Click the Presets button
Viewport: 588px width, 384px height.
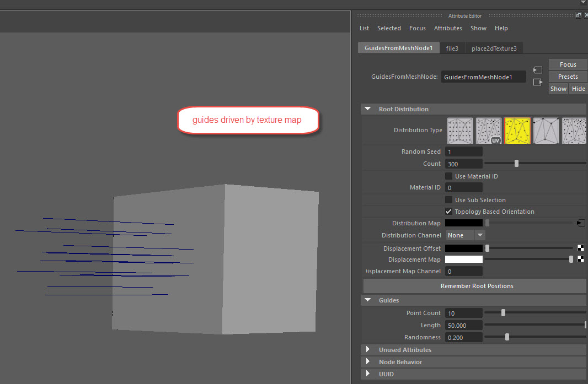(568, 77)
